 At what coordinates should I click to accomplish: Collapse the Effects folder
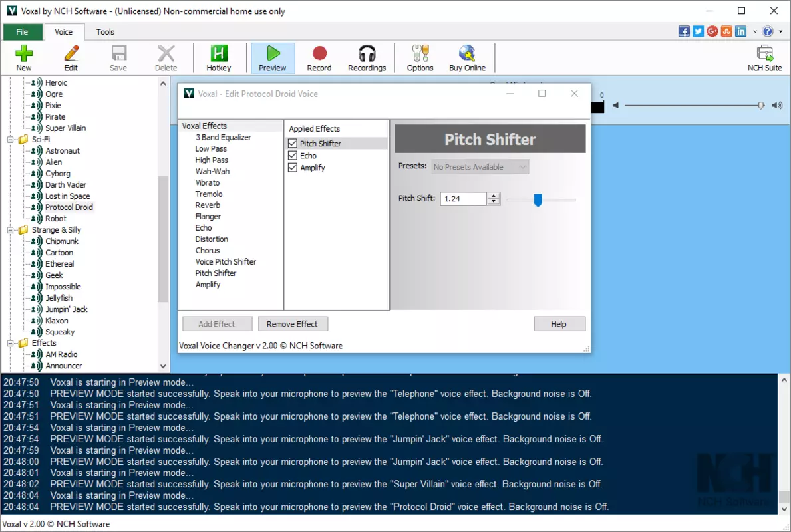tap(10, 343)
